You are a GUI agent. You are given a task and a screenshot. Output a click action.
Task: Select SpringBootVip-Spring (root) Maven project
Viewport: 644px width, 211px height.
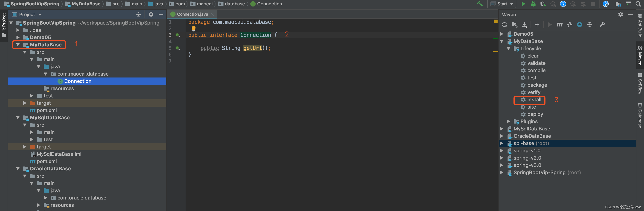[x=547, y=173]
